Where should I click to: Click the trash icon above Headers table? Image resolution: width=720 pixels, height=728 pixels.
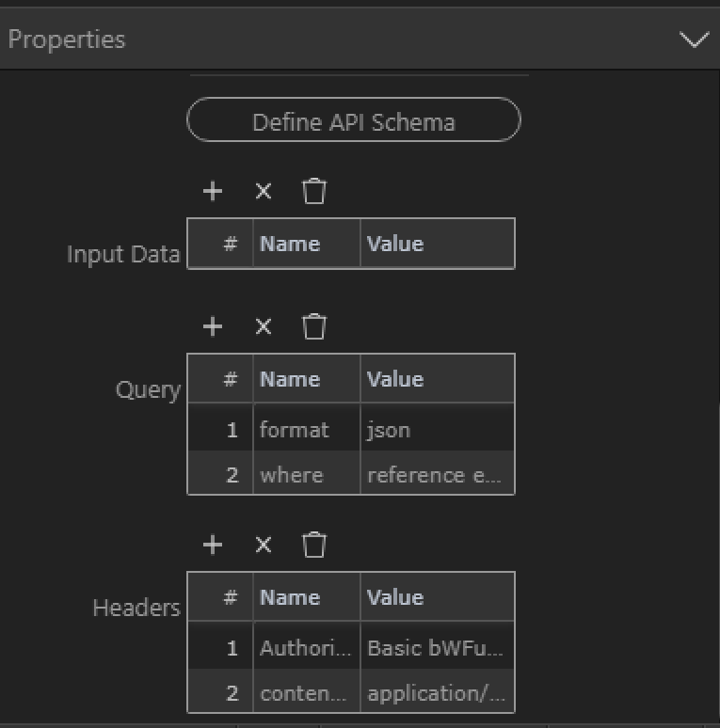314,546
